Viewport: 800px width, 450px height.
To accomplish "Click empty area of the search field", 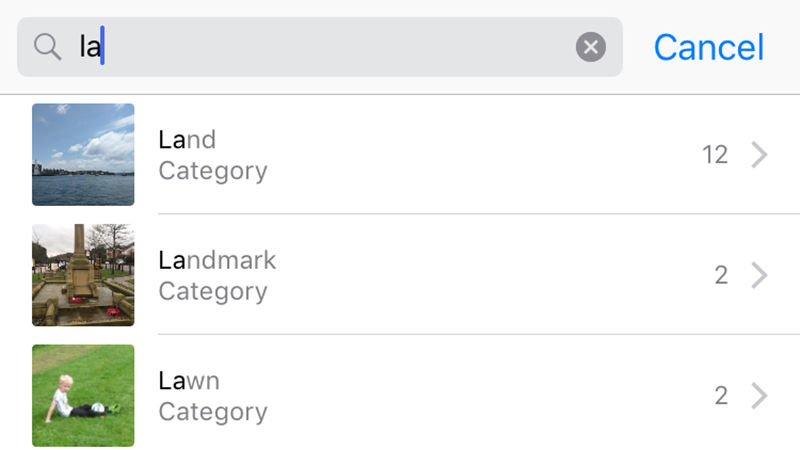I will point(337,47).
